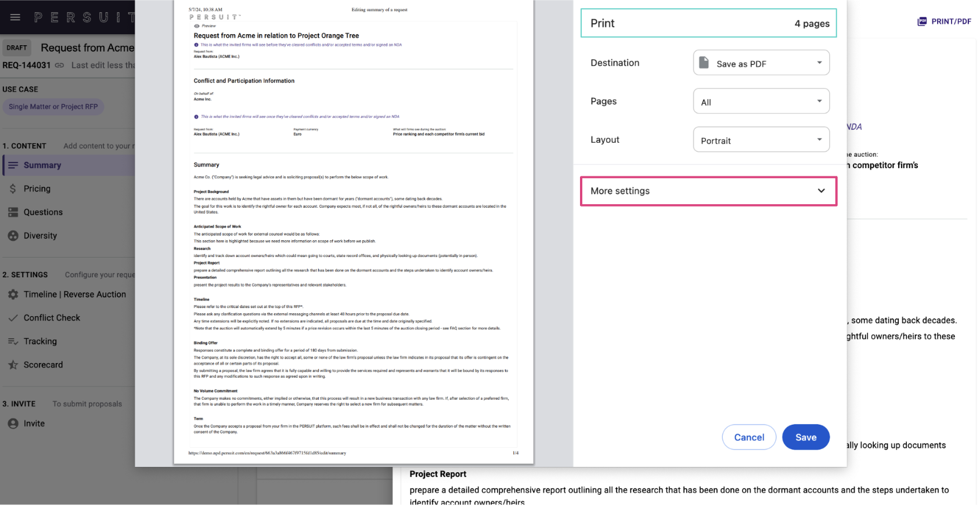Click the print preview page thumbnail
Image resolution: width=980 pixels, height=507 pixels.
pos(353,231)
